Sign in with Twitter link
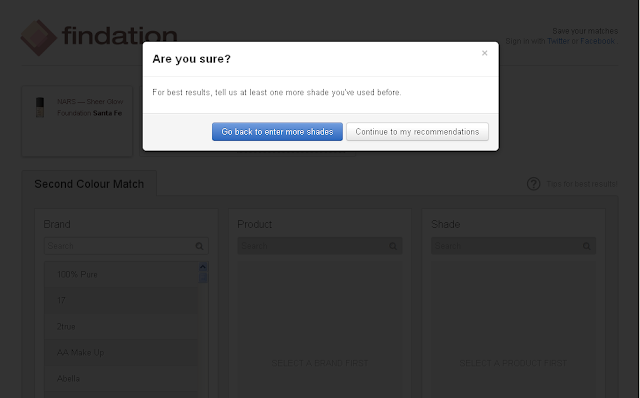The height and width of the screenshot is (398, 640). [x=558, y=41]
